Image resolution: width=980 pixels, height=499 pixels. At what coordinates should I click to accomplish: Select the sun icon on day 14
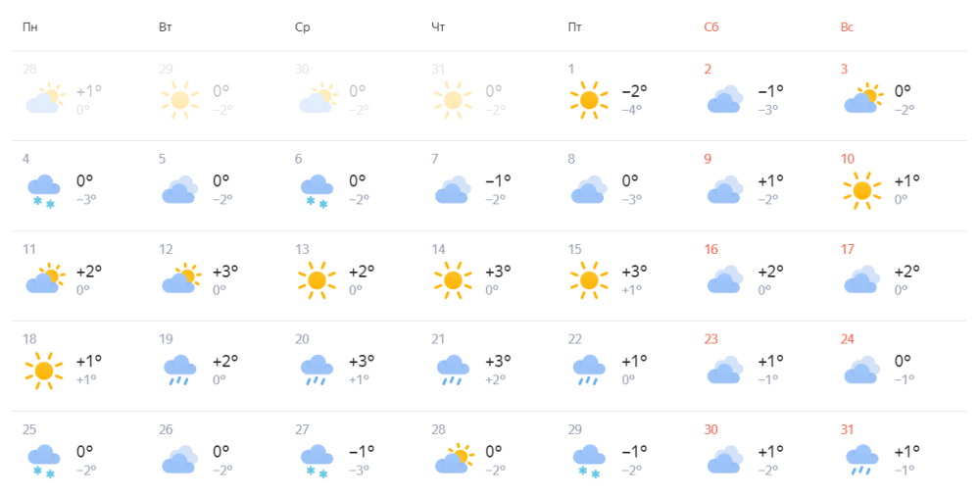453,280
